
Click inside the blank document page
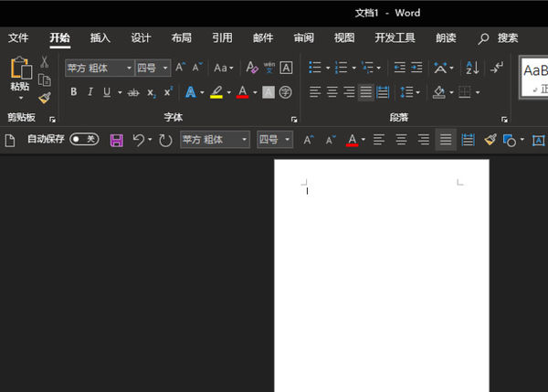click(x=382, y=276)
